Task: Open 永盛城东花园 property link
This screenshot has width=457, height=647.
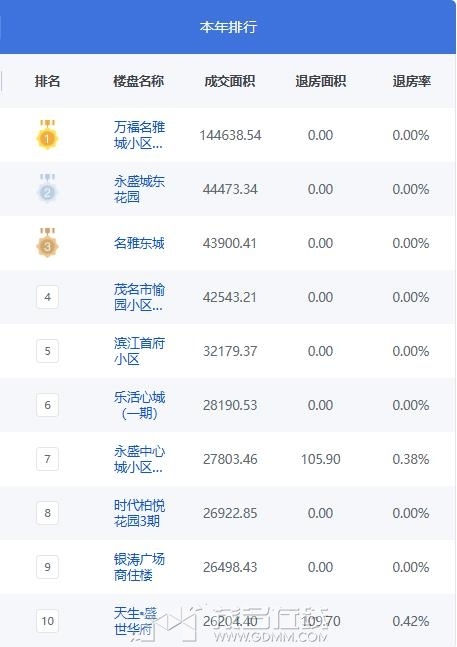Action: (139, 189)
